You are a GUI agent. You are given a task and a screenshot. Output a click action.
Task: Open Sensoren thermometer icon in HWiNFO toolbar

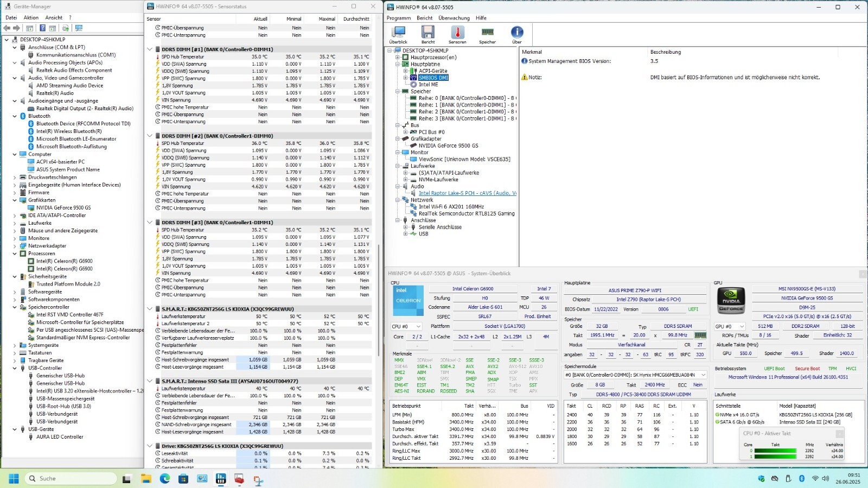(457, 34)
